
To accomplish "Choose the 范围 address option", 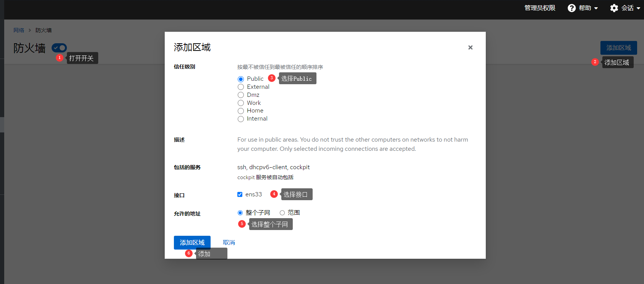I will point(282,213).
